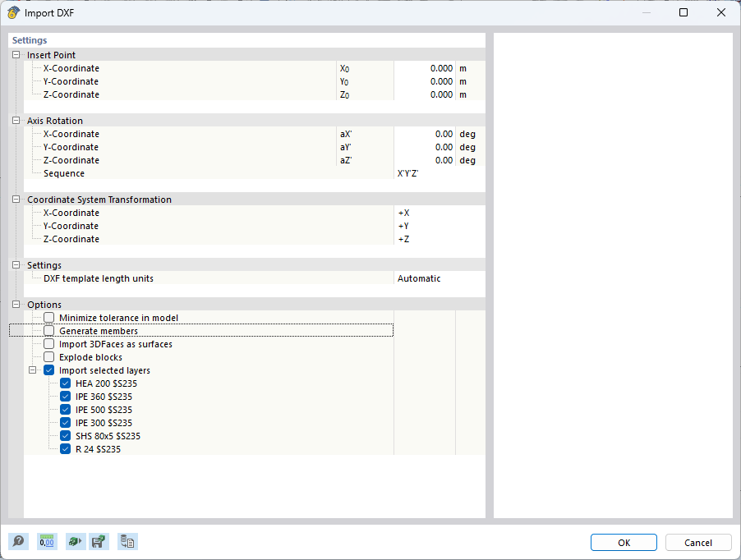Open units and decimal places settings
Image resolution: width=741 pixels, height=560 pixels.
(x=47, y=541)
